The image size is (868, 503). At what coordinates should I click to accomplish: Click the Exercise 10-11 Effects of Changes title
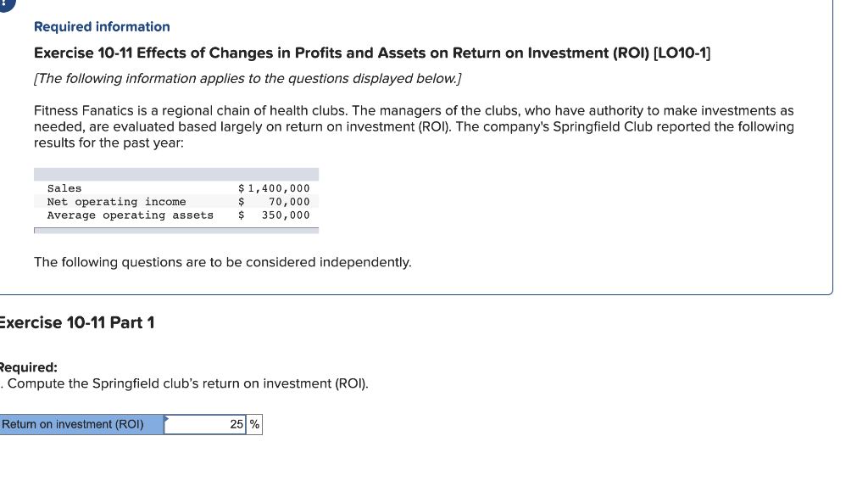coord(372,53)
